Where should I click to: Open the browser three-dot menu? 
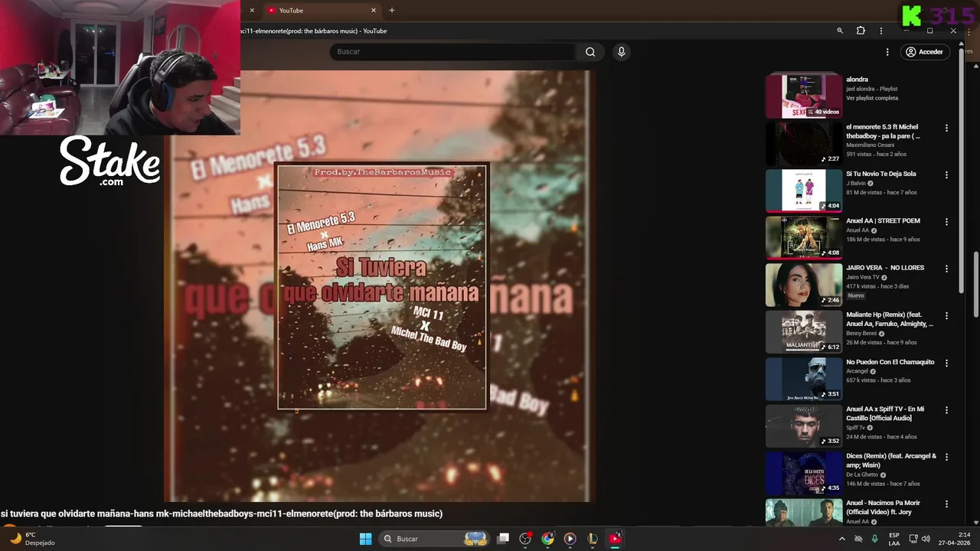coord(881,31)
